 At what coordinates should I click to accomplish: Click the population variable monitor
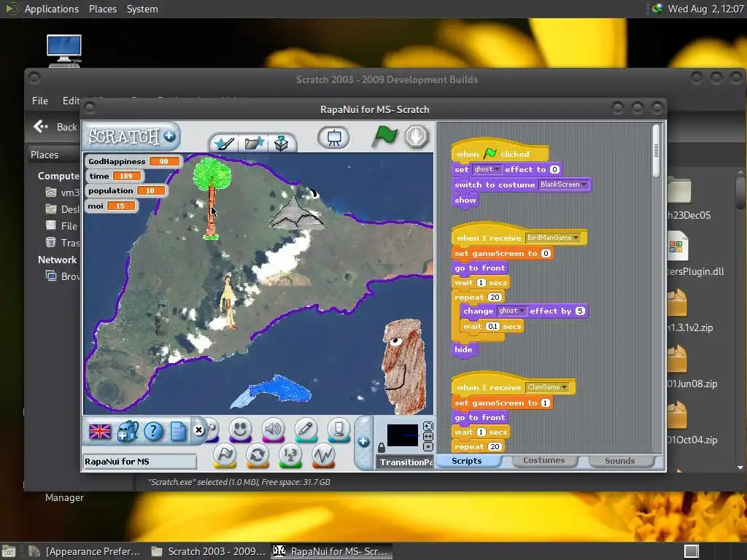(x=127, y=190)
